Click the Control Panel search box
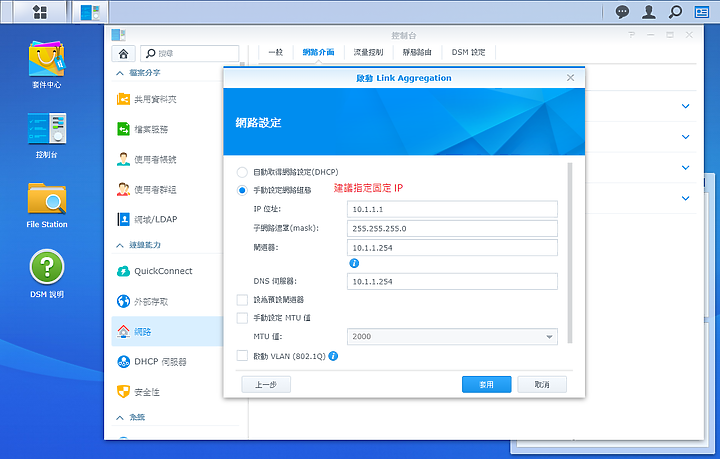This screenshot has height=459, width=720. point(190,54)
